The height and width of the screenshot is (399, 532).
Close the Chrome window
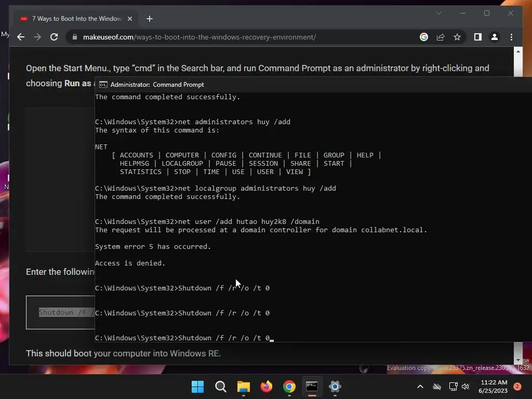tap(510, 13)
